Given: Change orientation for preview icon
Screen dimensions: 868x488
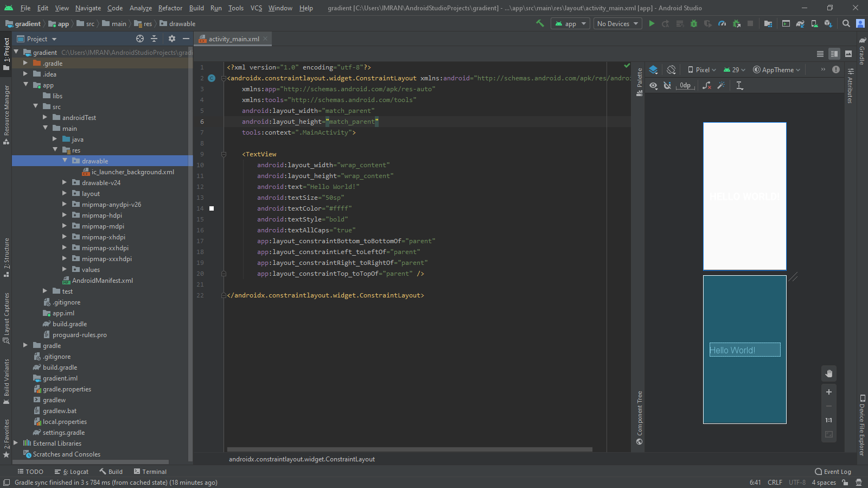Looking at the screenshot, I should (x=671, y=69).
